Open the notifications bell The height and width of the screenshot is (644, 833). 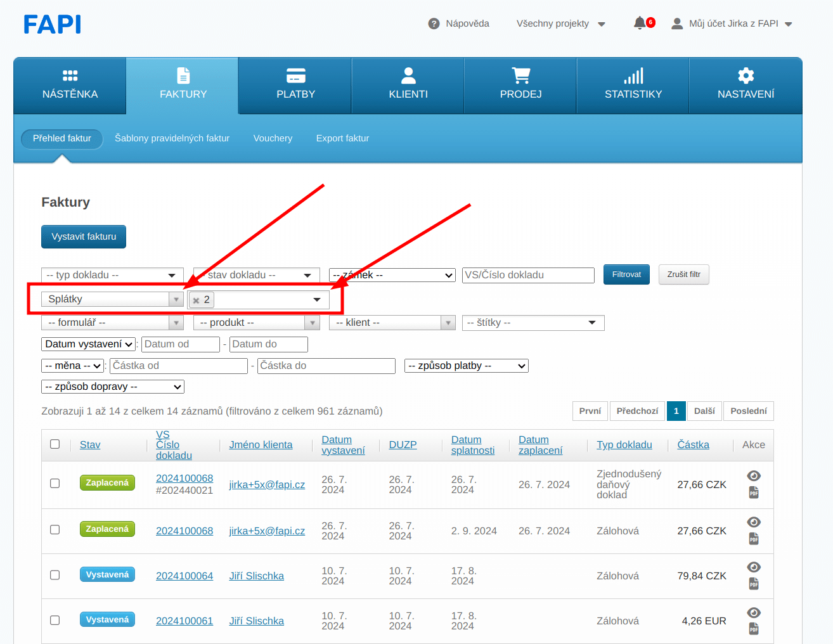(640, 23)
